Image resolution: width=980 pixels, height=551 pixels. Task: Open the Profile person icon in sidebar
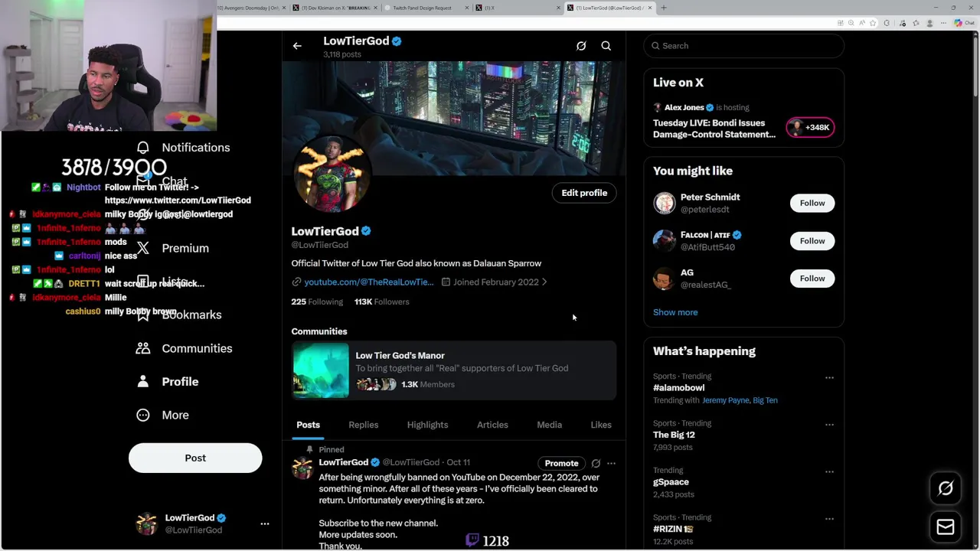(143, 381)
